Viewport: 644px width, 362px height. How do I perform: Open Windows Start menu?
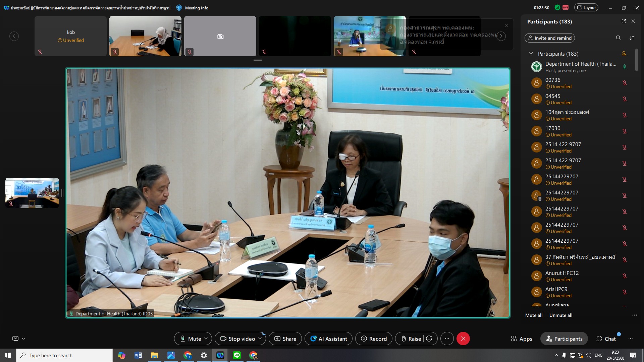click(8, 355)
